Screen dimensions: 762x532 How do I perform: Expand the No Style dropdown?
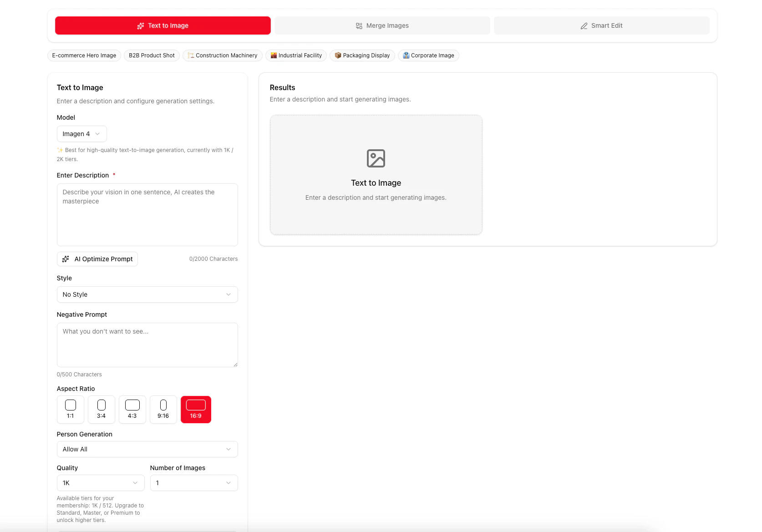[147, 294]
